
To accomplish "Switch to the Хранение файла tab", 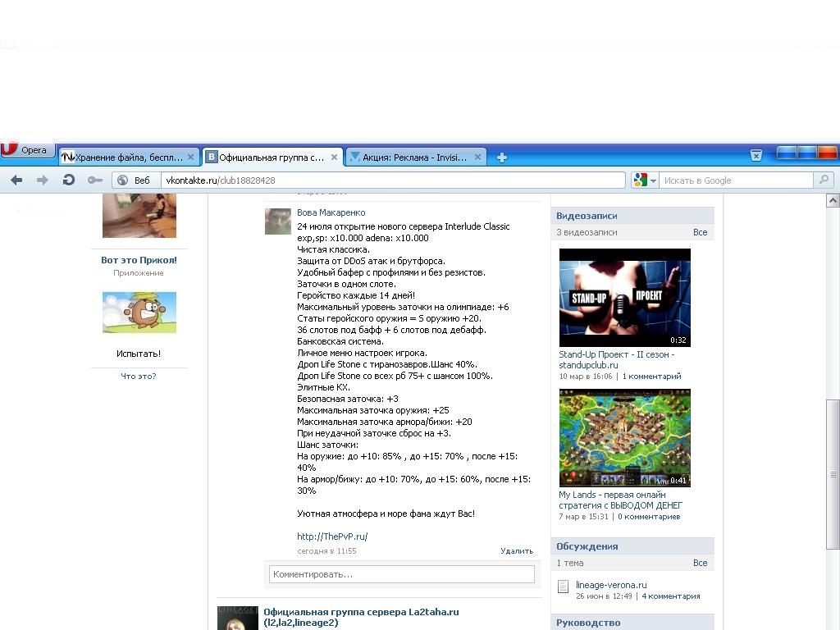I will point(129,157).
